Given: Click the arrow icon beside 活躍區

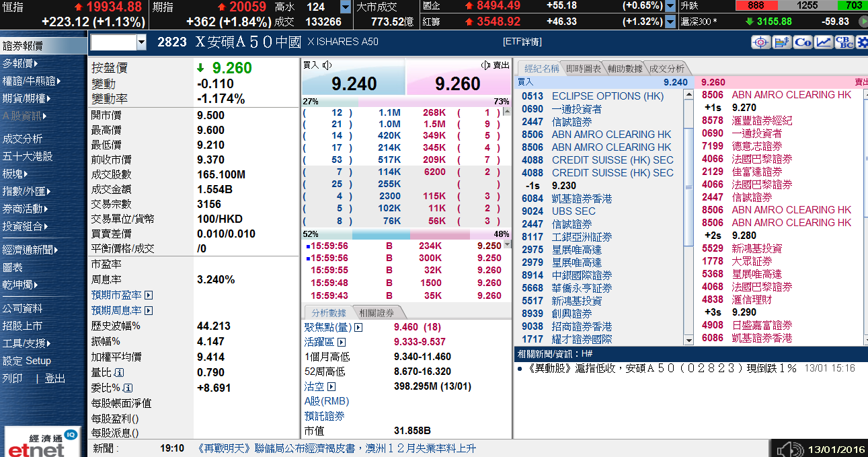Looking at the screenshot, I should pos(342,343).
